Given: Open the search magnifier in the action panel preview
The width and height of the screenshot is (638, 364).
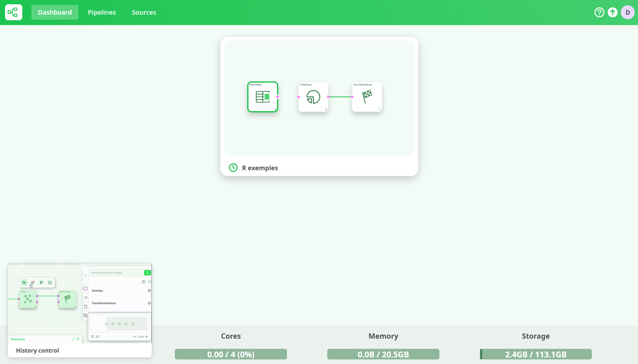Looking at the screenshot, I should (x=147, y=272).
